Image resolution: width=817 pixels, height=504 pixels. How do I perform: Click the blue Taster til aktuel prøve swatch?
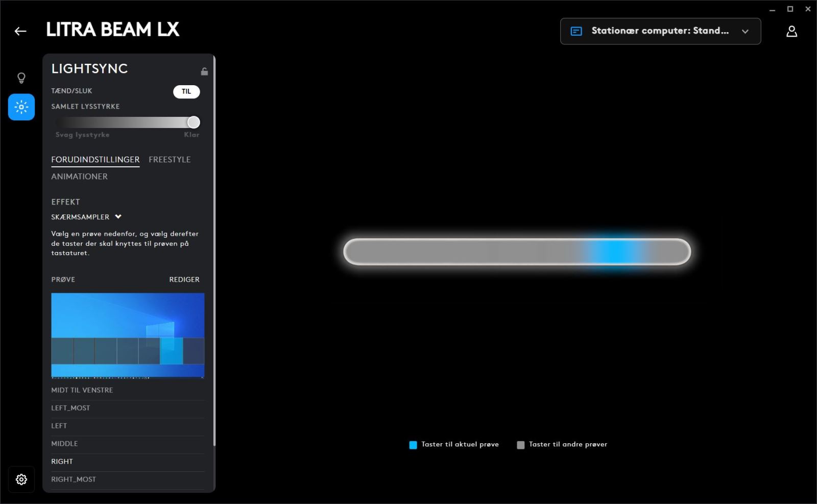413,445
